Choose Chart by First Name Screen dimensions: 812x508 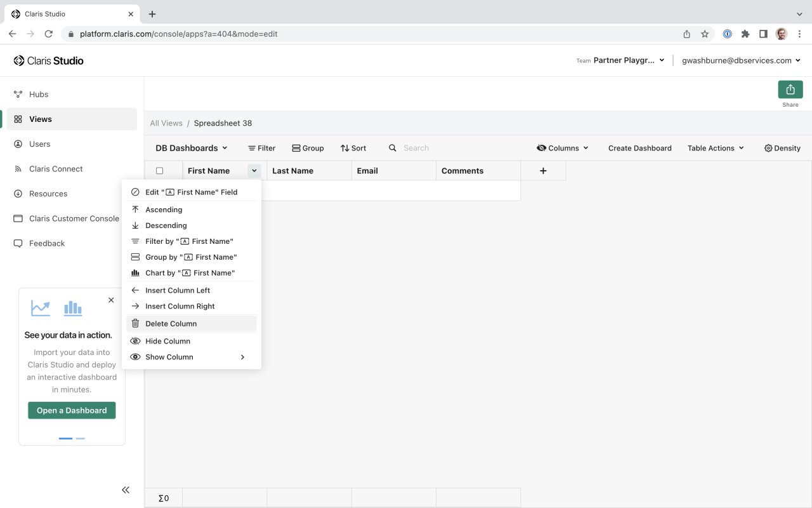pyautogui.click(x=192, y=273)
